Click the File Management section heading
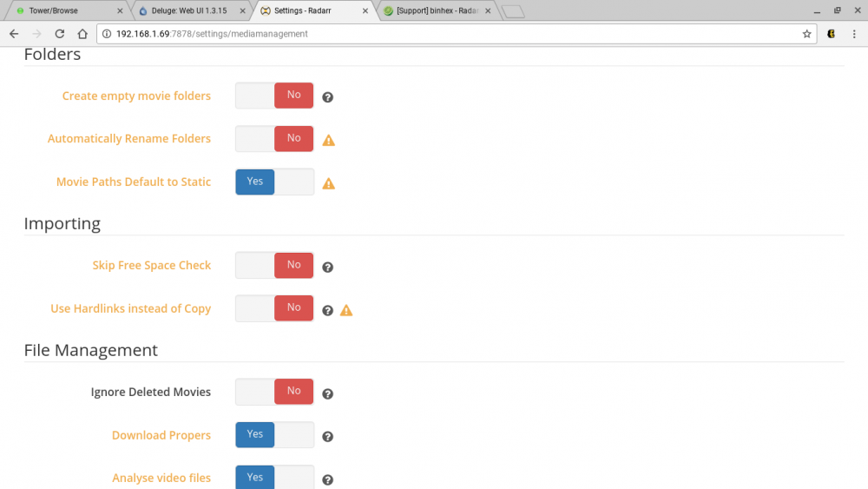The width and height of the screenshot is (868, 489). coord(91,350)
